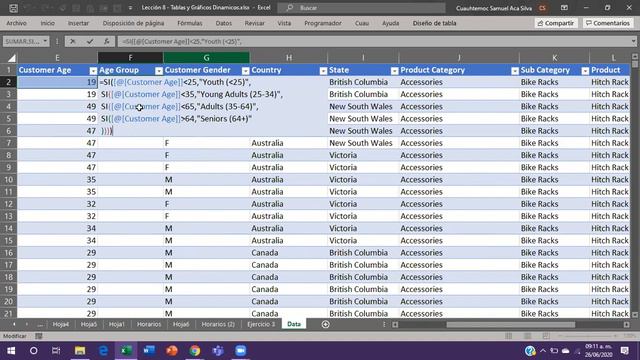Click the Comentarios button
The height and width of the screenshot is (360, 640).
pyautogui.click(x=608, y=23)
